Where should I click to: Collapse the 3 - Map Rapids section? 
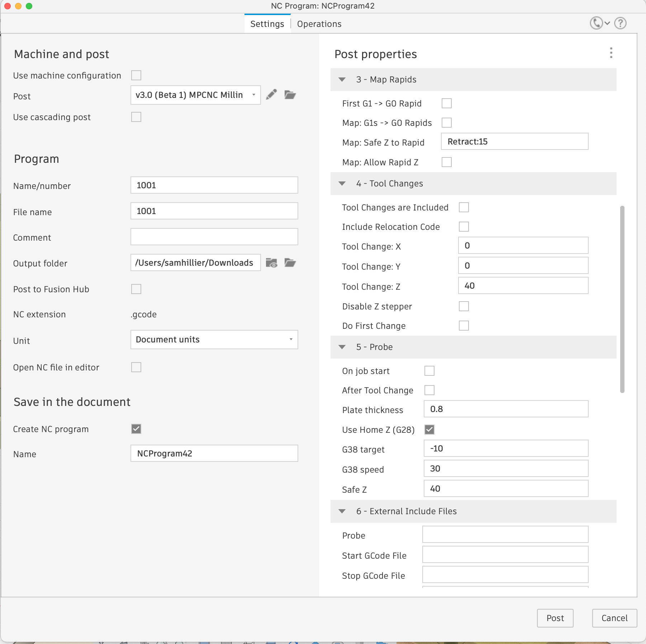point(342,80)
